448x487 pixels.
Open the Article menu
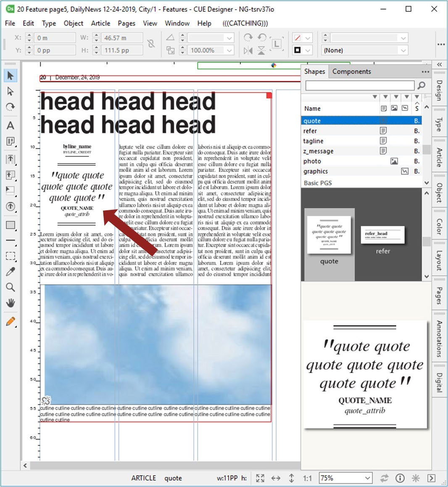click(100, 24)
